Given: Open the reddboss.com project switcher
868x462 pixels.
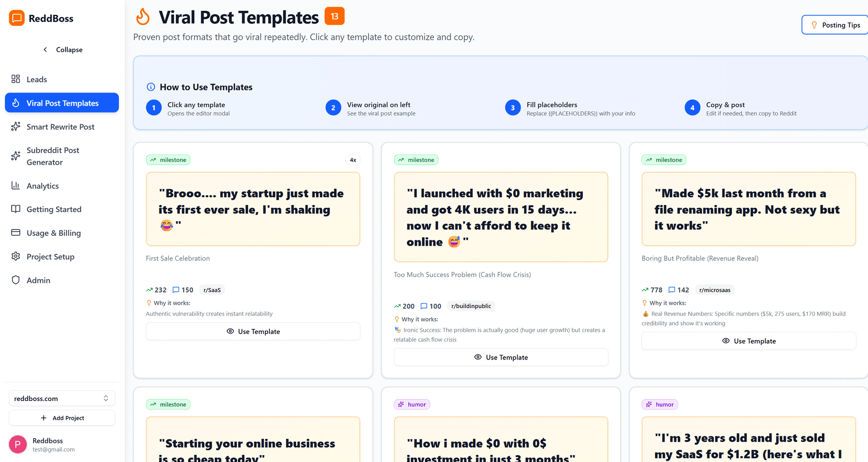Looking at the screenshot, I should tap(61, 398).
